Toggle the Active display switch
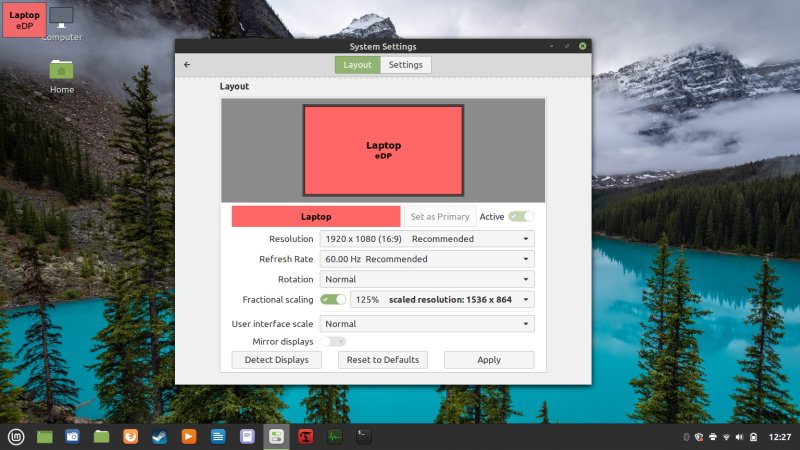Image resolution: width=800 pixels, height=450 pixels. coord(521,216)
